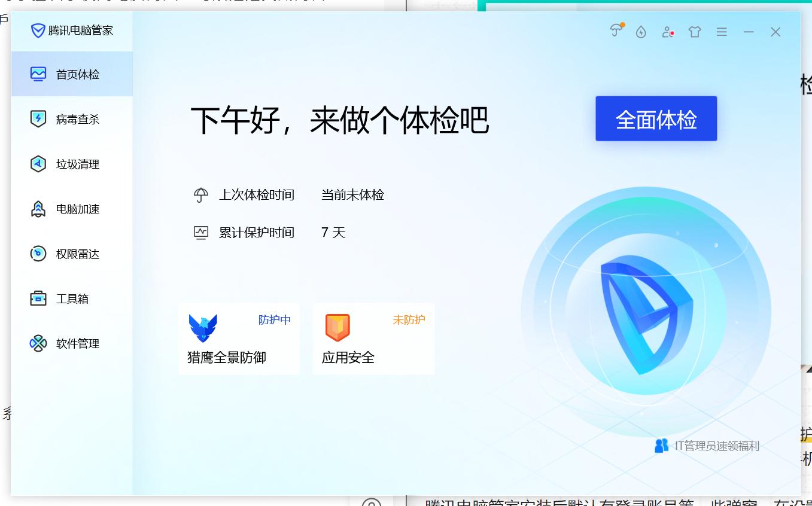
Task: Click the umbrella protection icon in the titlebar
Action: click(x=616, y=32)
